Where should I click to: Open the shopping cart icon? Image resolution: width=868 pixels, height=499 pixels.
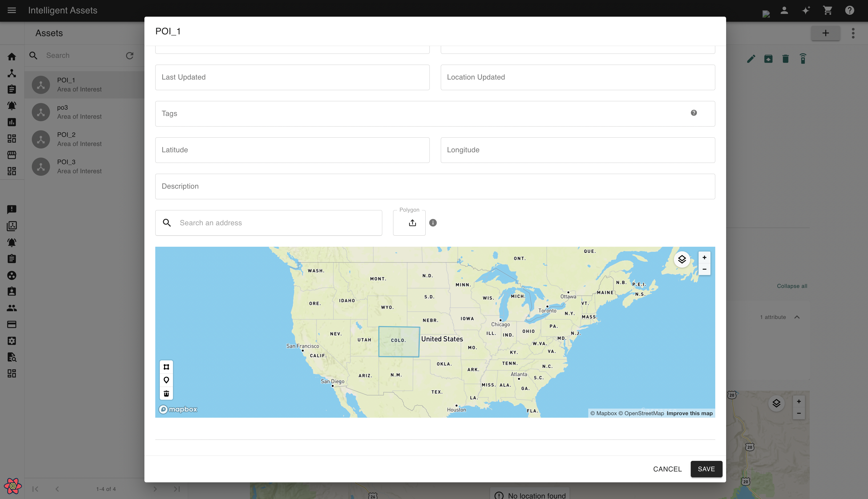tap(828, 10)
